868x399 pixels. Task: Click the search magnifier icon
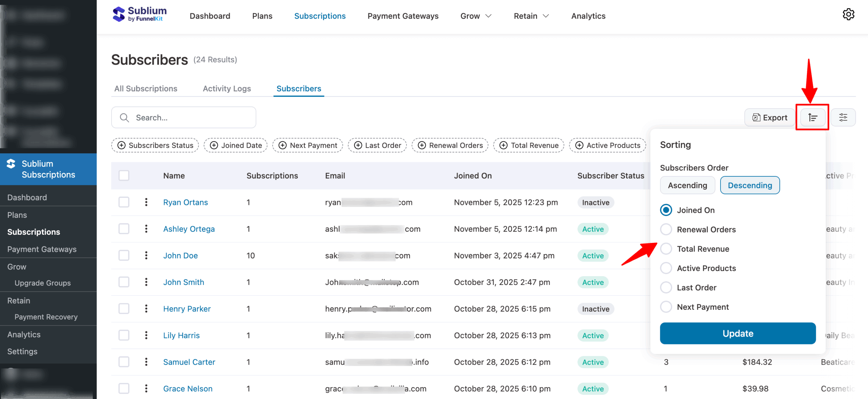(x=124, y=118)
